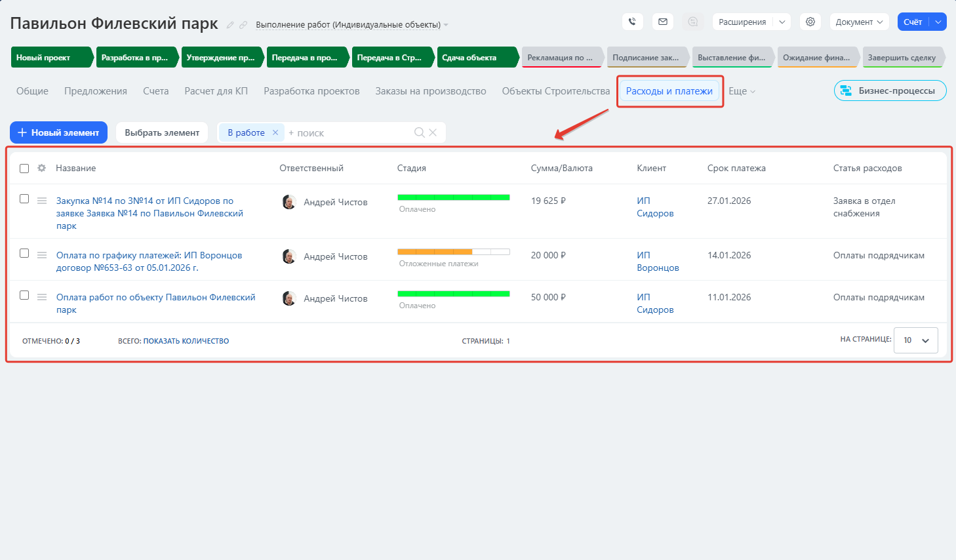Open the Документ dropdown menu

859,22
